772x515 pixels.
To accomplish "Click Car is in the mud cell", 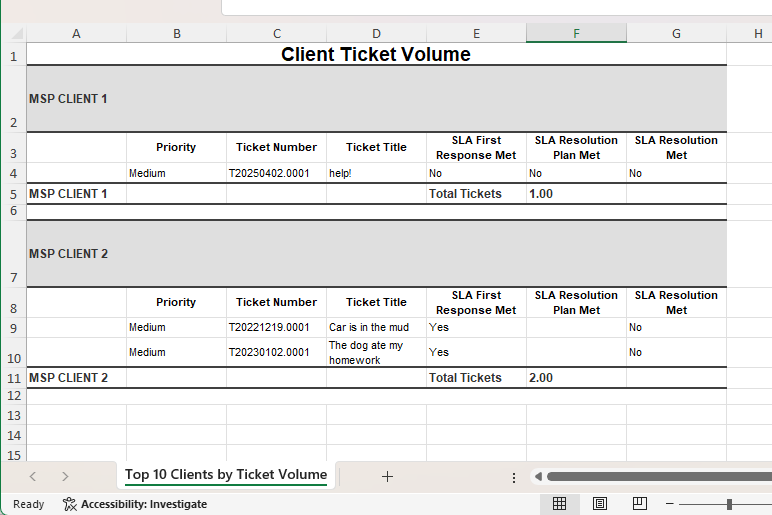I will pos(376,327).
